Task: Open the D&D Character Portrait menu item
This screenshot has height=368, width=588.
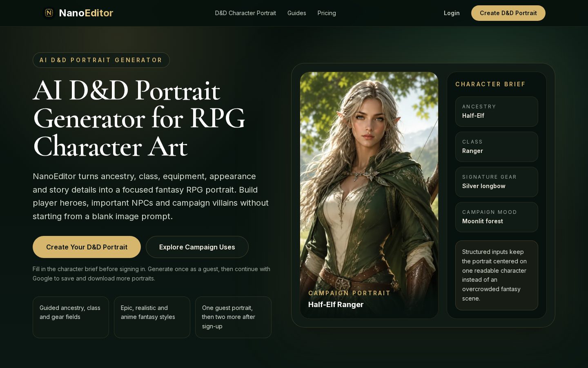Action: coord(245,13)
